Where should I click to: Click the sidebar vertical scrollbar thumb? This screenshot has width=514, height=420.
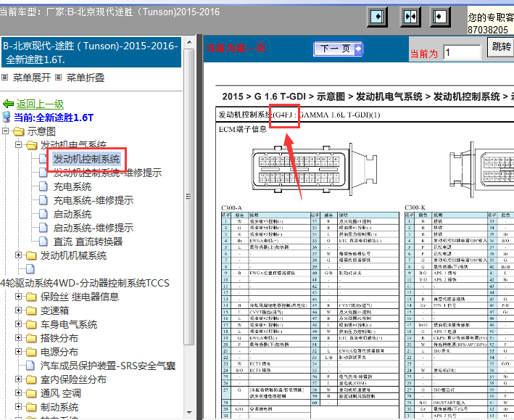click(188, 197)
